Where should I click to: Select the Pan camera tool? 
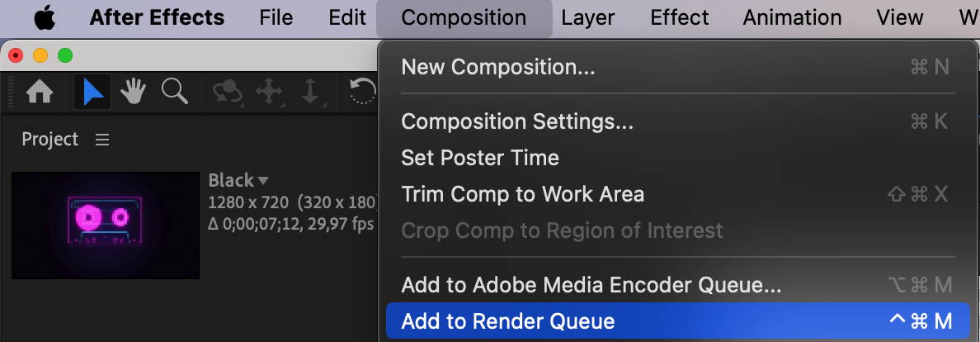click(269, 92)
